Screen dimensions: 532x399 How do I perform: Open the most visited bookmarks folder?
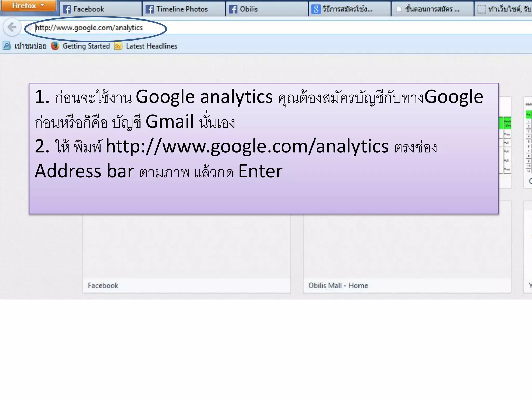pyautogui.click(x=30, y=46)
